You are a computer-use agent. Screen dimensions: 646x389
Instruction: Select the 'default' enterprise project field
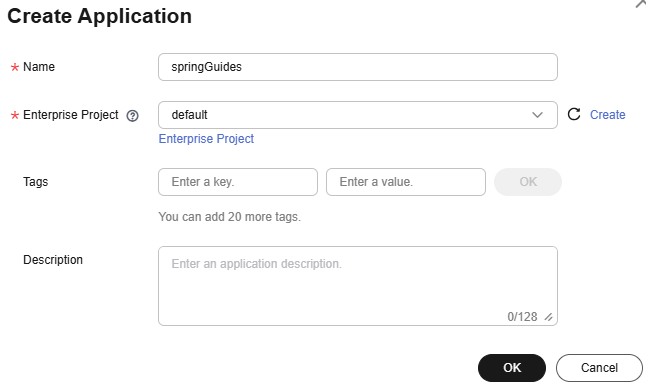[x=358, y=115]
